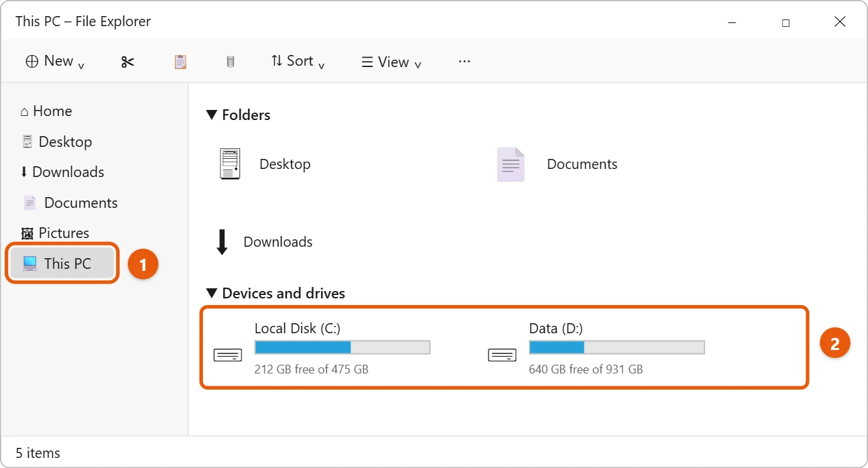Click the Paste clipboard icon
Viewport: 868px width, 468px height.
(x=180, y=62)
